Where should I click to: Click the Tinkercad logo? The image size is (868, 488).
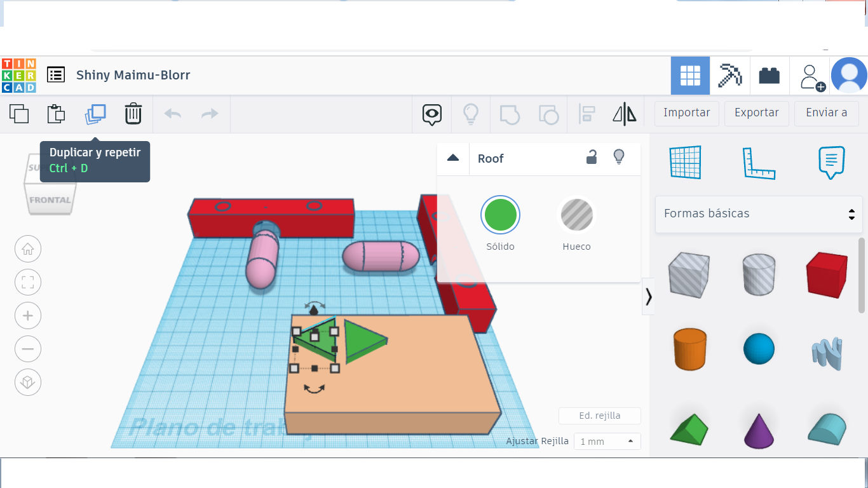click(x=19, y=76)
